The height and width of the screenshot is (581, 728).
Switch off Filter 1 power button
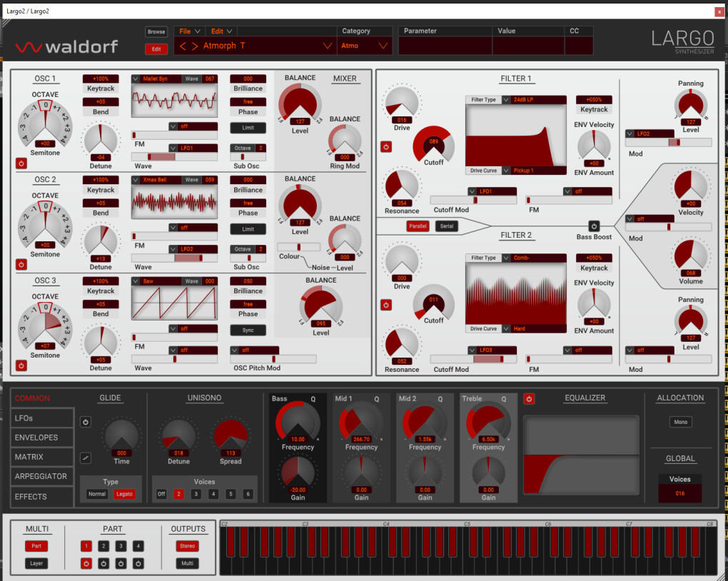pyautogui.click(x=386, y=147)
